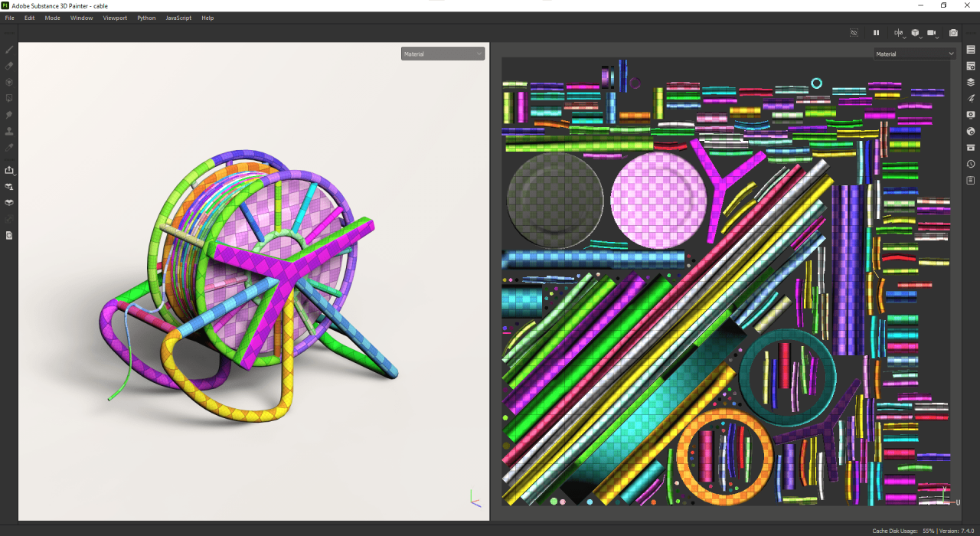The image size is (980, 536).
Task: Click the open box icon in left toolbar
Action: [9, 203]
